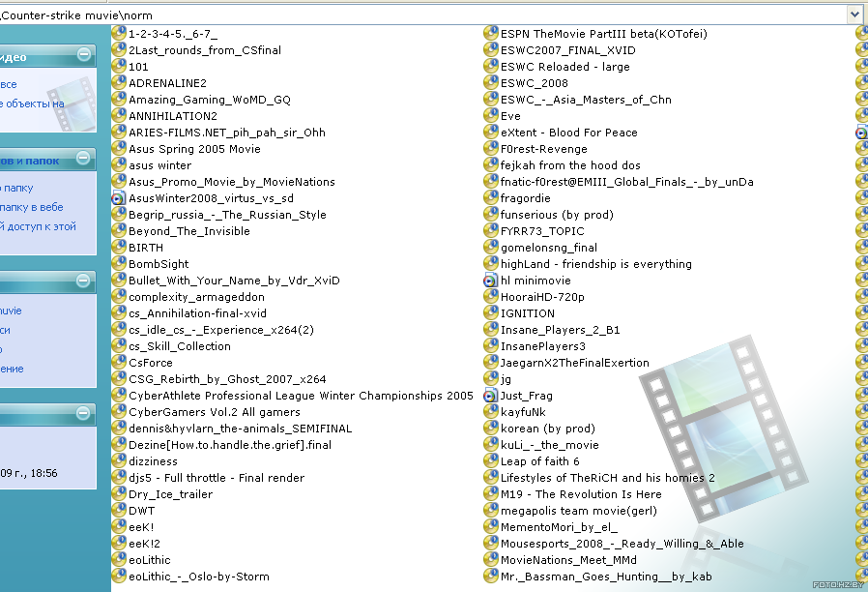Collapse the details panel
Screen dimensions: 868x592
[x=83, y=413]
